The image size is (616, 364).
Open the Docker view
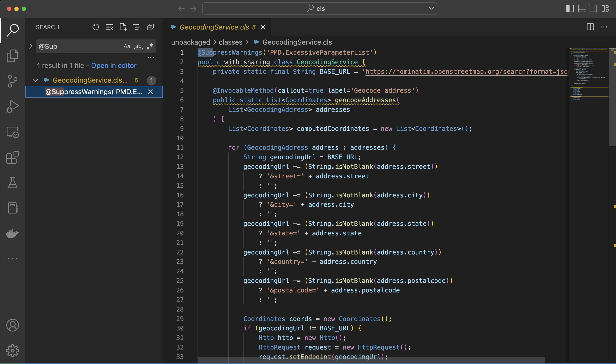tap(12, 233)
